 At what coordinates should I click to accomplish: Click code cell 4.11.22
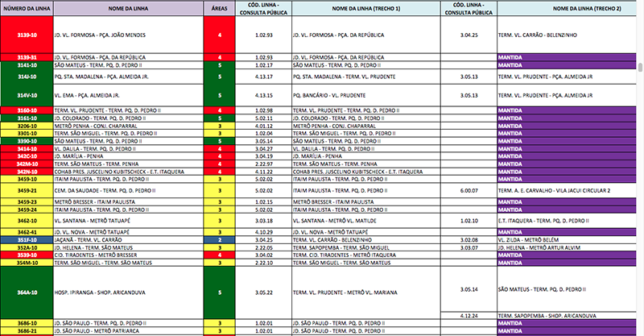click(264, 172)
